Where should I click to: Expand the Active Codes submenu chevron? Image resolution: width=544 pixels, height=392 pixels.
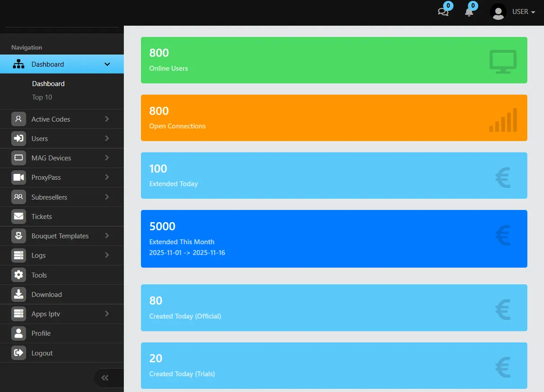(x=107, y=119)
